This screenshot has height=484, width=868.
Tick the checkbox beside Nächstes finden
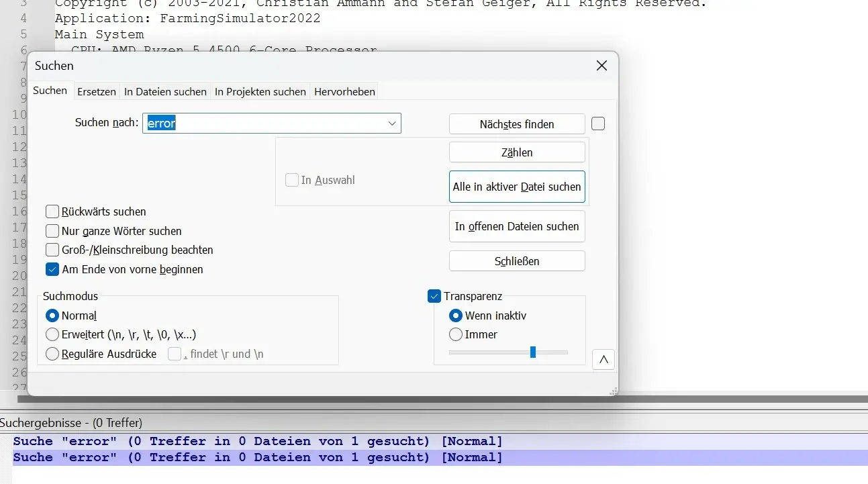coord(598,124)
